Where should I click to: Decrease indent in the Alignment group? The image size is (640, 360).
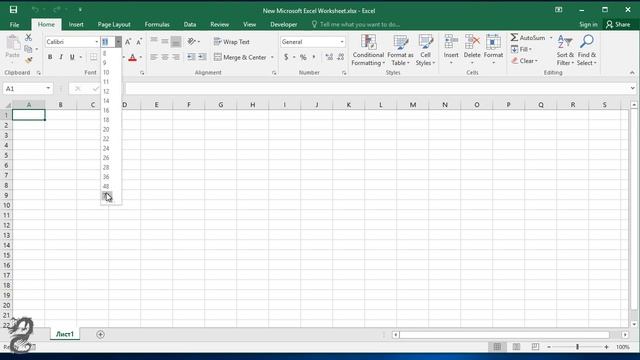(x=191, y=57)
